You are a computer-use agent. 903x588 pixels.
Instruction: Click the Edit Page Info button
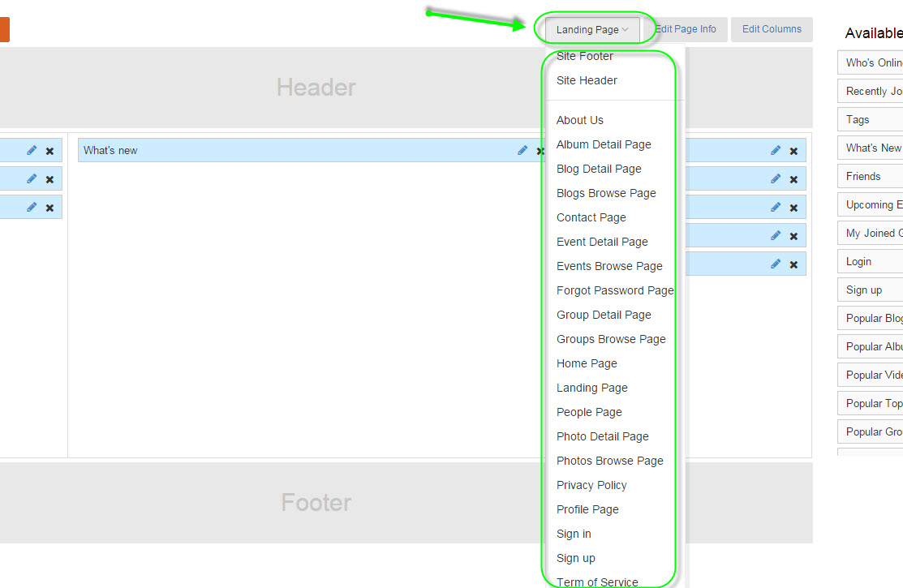[x=686, y=29]
